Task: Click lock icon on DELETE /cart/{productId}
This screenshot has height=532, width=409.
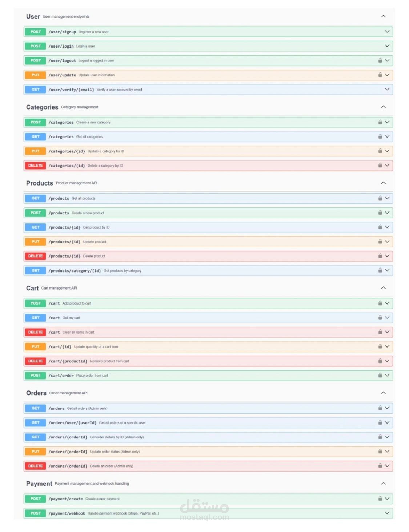Action: (380, 361)
